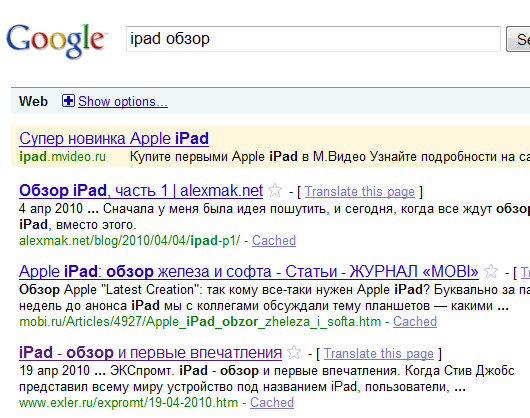Open the Web results tab label

coord(33,101)
